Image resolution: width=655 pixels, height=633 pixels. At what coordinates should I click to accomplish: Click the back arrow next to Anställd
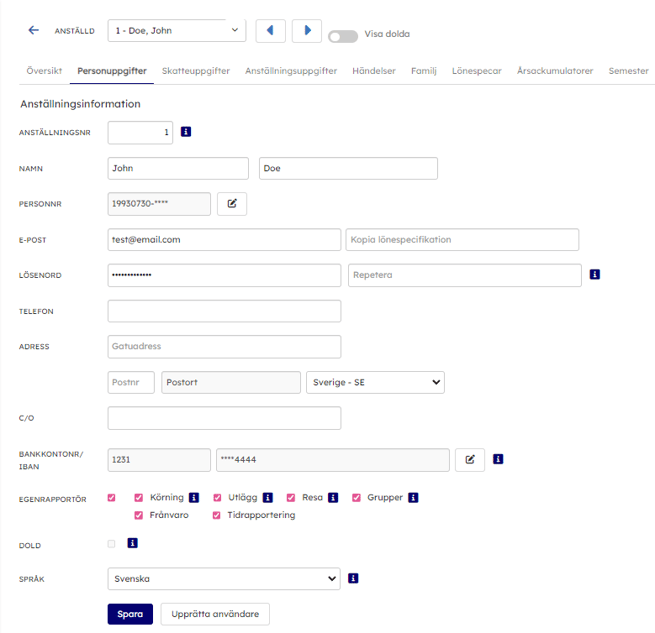[x=34, y=31]
